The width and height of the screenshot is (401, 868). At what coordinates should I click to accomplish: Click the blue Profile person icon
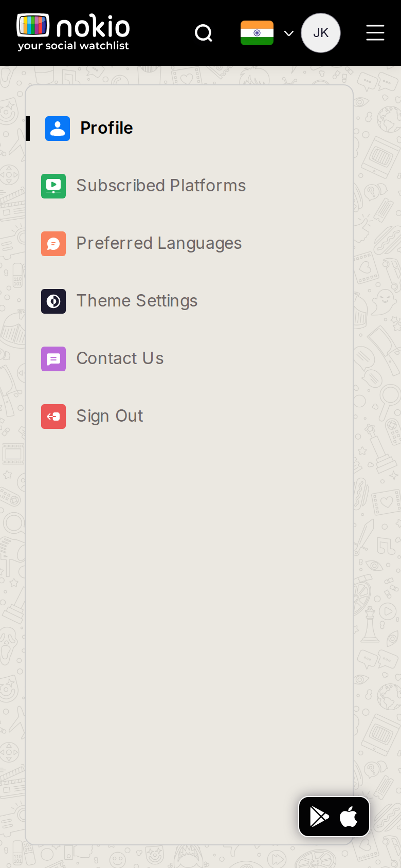(58, 129)
